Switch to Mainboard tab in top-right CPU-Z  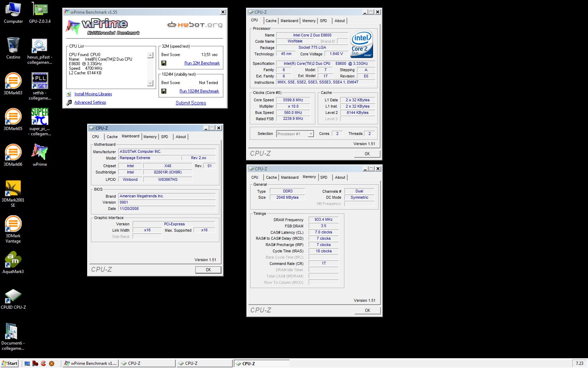click(289, 21)
